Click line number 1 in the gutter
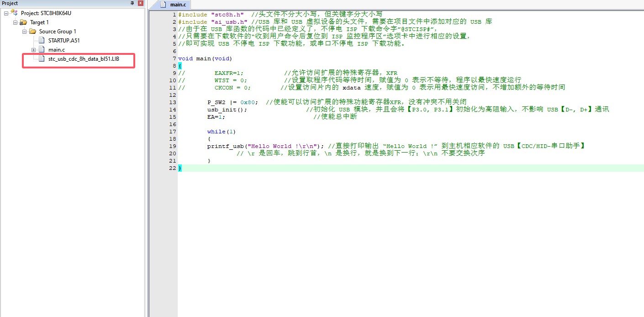This screenshot has width=644, height=317. coord(174,15)
